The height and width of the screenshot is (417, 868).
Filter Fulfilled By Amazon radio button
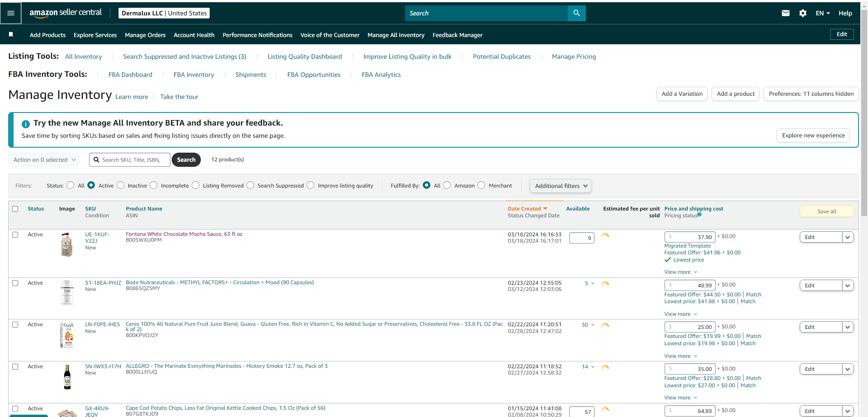click(447, 185)
